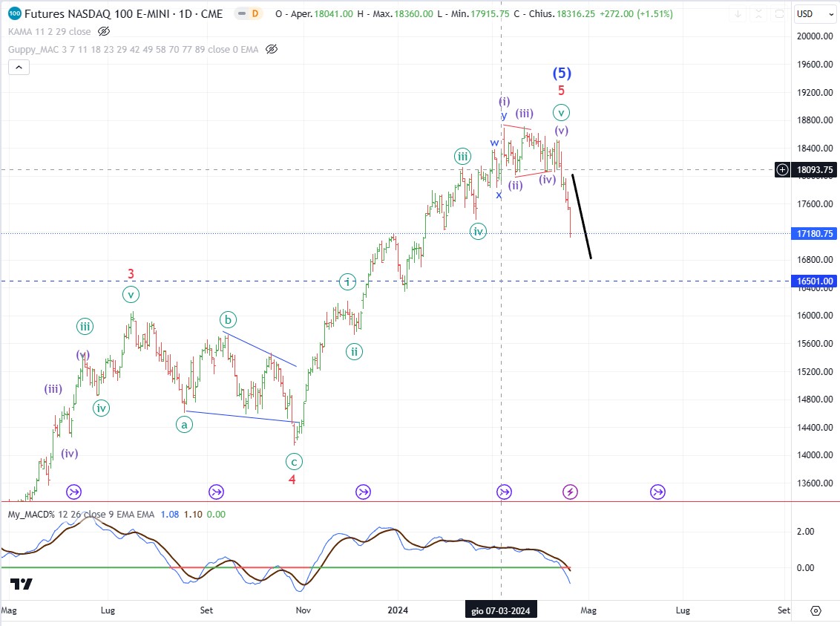Click the maximize pane icon
The height and width of the screenshot is (626, 840).
(779, 14)
